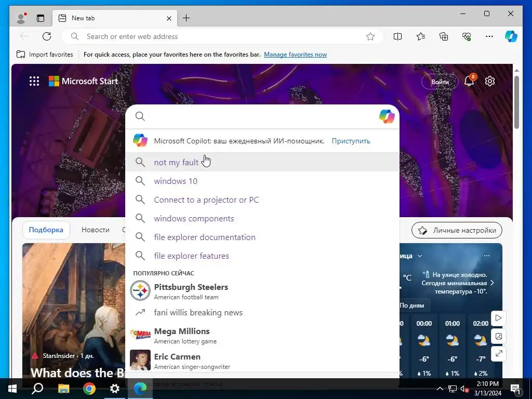This screenshot has width=532, height=399.
Task: Open Browser essentials heart icon
Action: click(467, 36)
